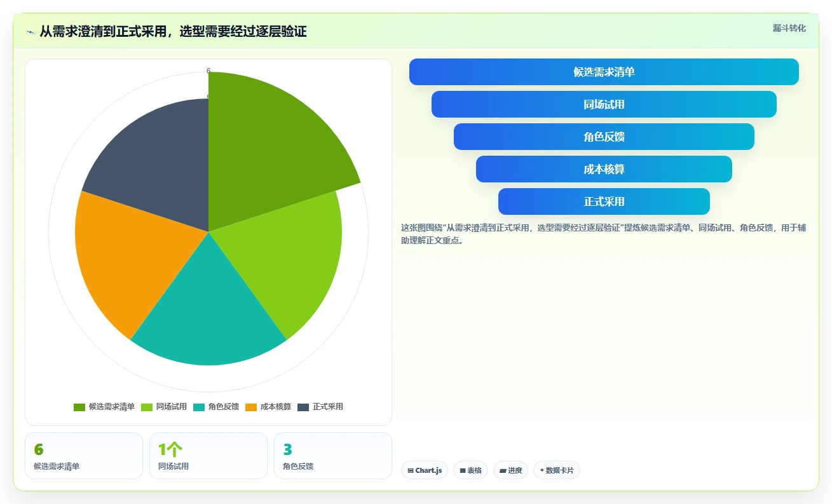Click the description paragraph starting 这张图围绕
The image size is (832, 504).
point(603,234)
